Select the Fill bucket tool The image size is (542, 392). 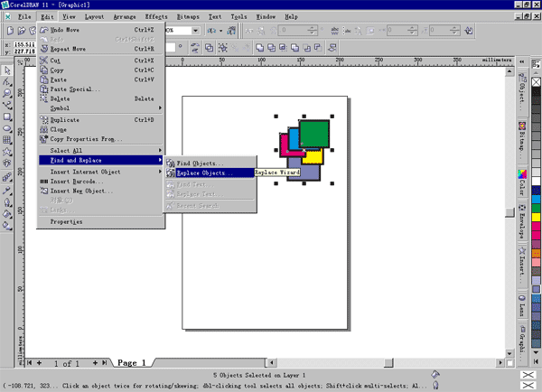tap(7, 214)
